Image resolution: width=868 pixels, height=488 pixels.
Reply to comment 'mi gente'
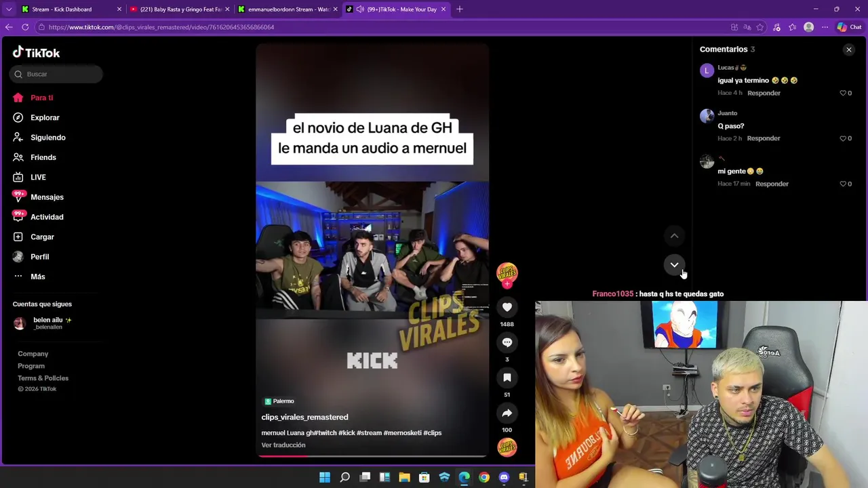click(x=772, y=184)
